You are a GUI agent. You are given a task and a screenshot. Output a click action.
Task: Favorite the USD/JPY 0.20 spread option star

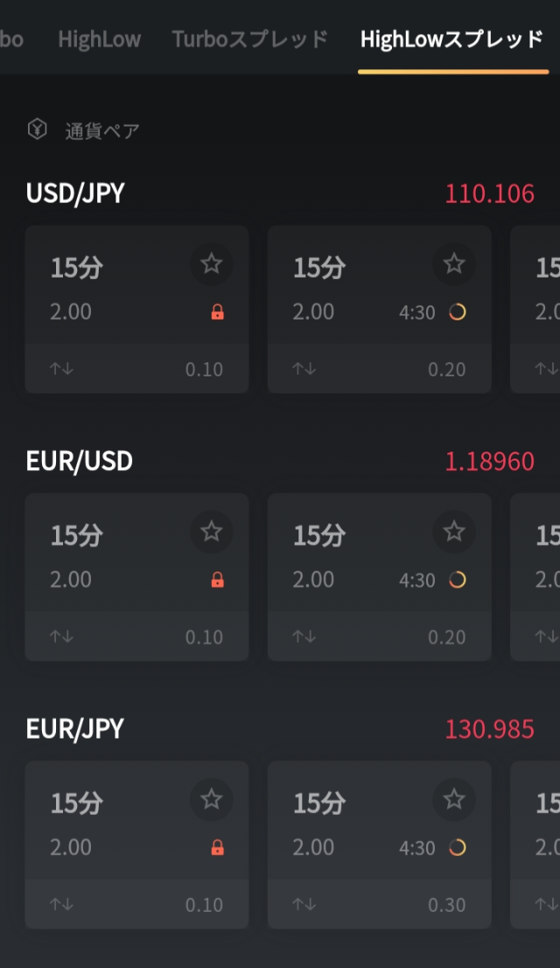pos(454,263)
